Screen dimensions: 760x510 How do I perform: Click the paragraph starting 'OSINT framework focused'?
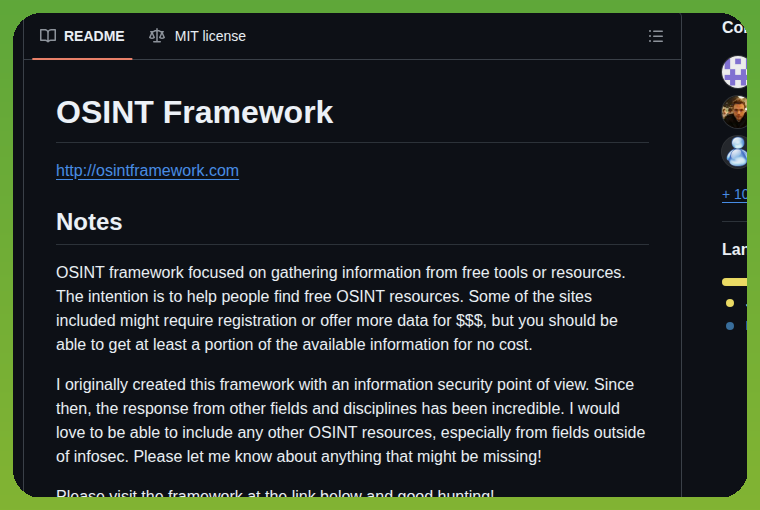[341, 308]
